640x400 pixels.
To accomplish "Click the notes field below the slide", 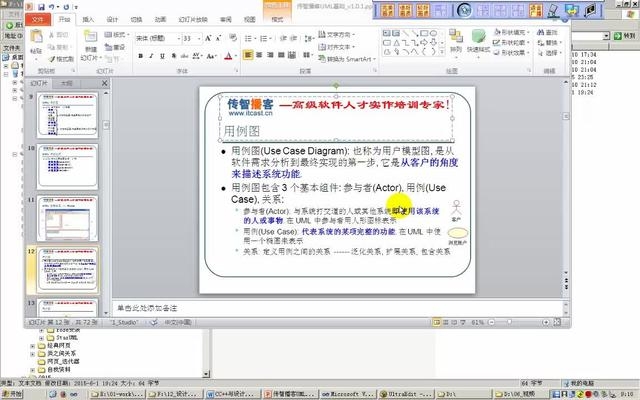I will pyautogui.click(x=338, y=308).
